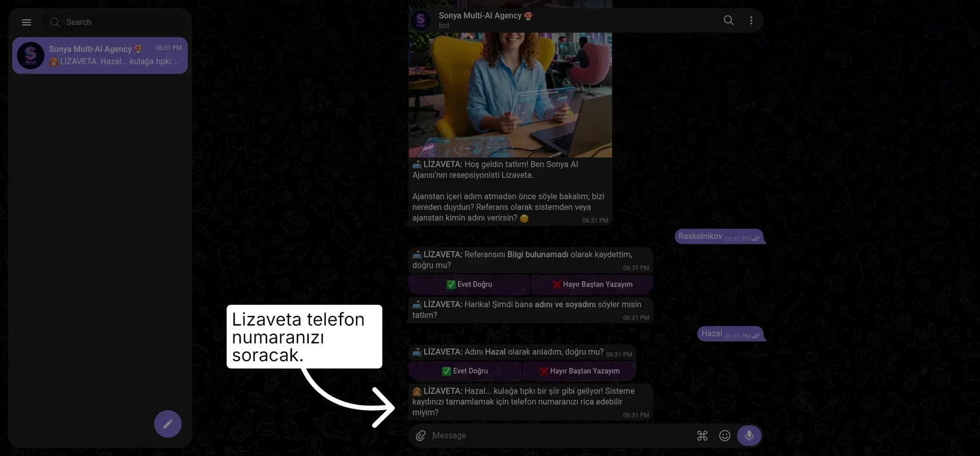Select the sent Hazal message bubble
Image resolution: width=980 pixels, height=456 pixels.
[730, 334]
